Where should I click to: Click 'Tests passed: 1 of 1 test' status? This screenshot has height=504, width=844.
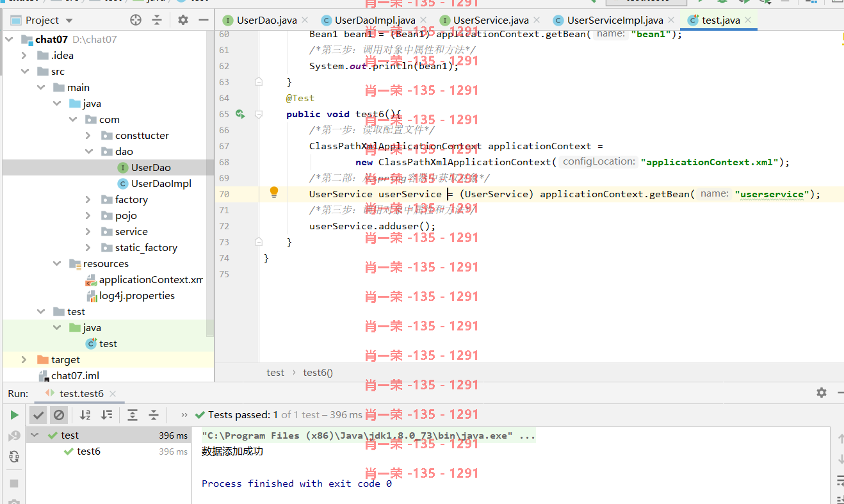point(279,415)
